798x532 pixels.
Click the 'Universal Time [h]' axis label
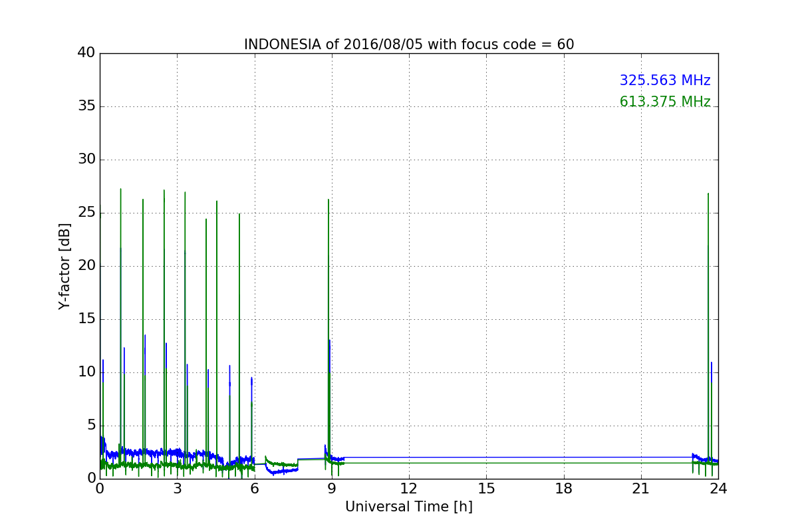[x=409, y=507]
